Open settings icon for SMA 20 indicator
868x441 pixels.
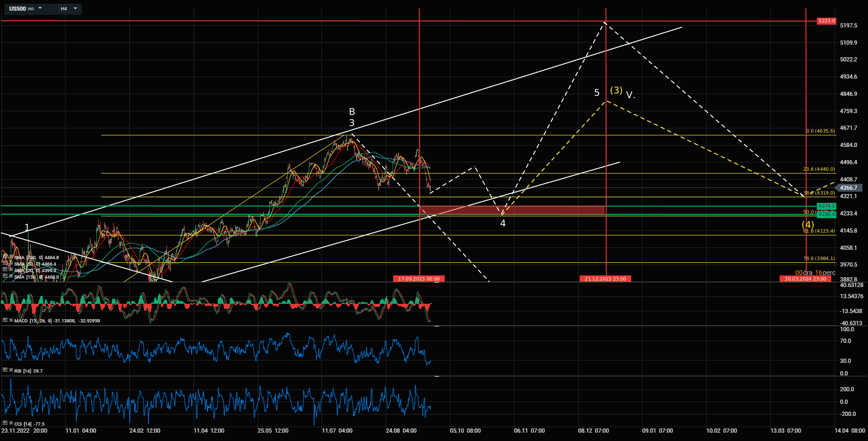click(5, 270)
